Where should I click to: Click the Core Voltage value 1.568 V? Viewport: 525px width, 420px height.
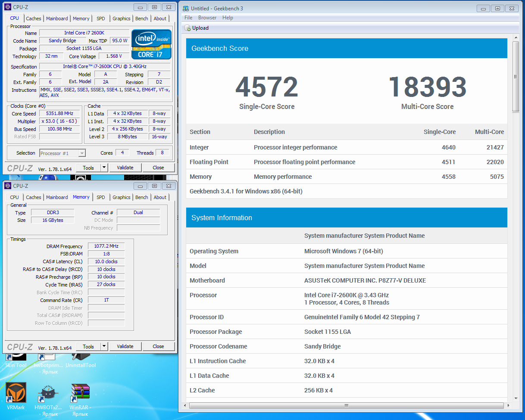[114, 56]
